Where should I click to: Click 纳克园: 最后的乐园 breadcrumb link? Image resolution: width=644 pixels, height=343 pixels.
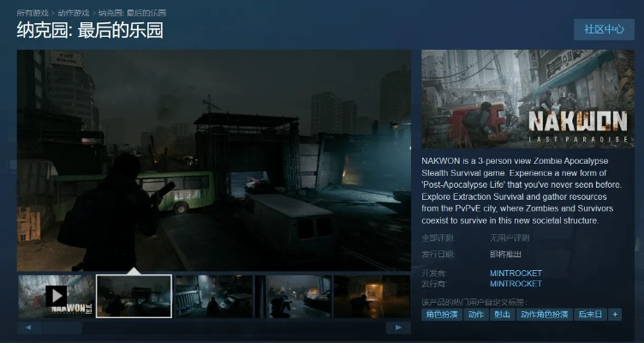pyautogui.click(x=132, y=14)
